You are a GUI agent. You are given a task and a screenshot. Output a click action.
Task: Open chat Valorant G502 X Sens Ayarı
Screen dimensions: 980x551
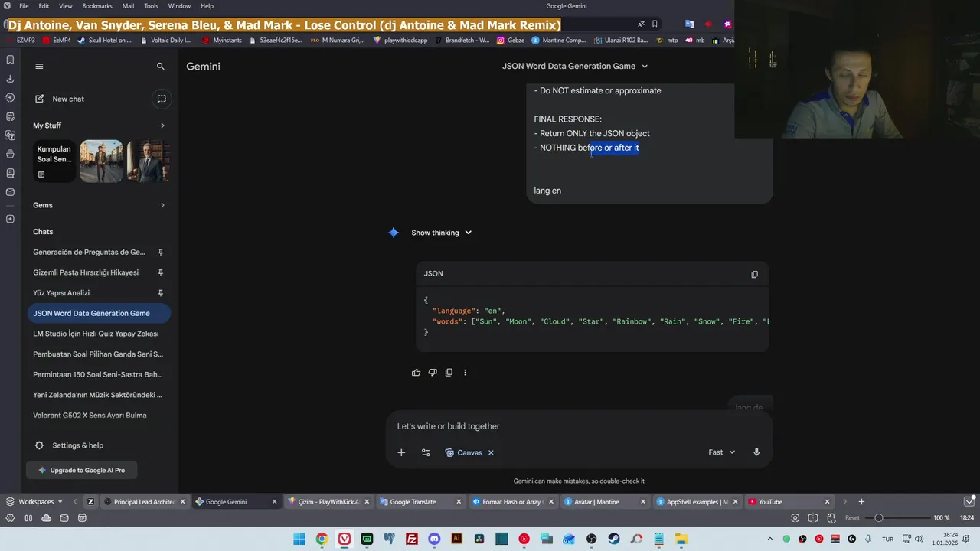99,416
